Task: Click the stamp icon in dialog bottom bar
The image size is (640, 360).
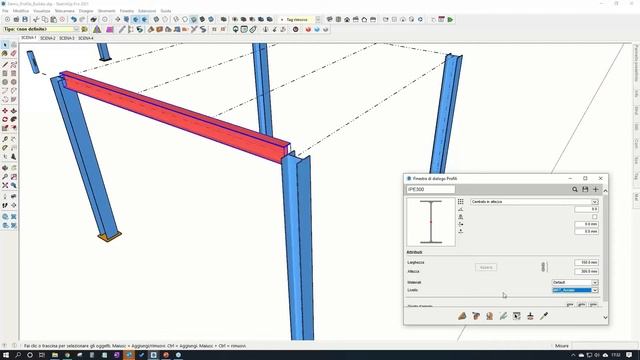Action: pos(530,316)
